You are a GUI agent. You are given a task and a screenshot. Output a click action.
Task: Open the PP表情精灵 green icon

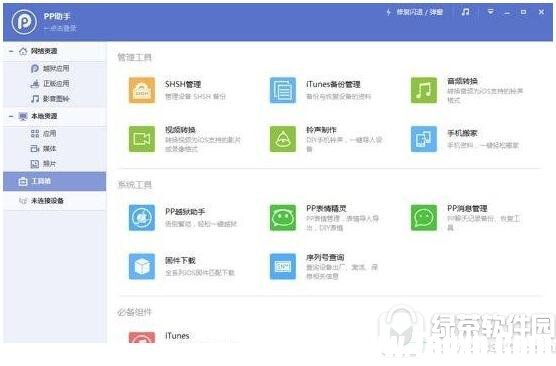pyautogui.click(x=283, y=218)
